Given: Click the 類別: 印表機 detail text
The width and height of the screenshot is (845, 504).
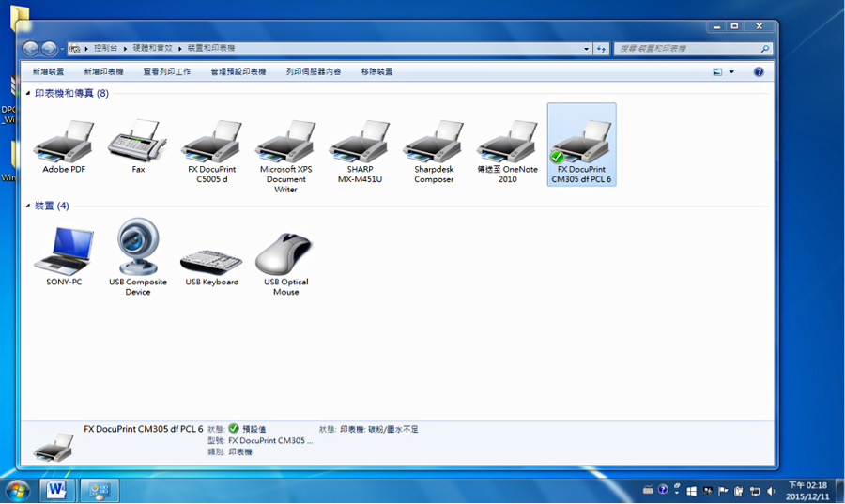Looking at the screenshot, I should (230, 451).
